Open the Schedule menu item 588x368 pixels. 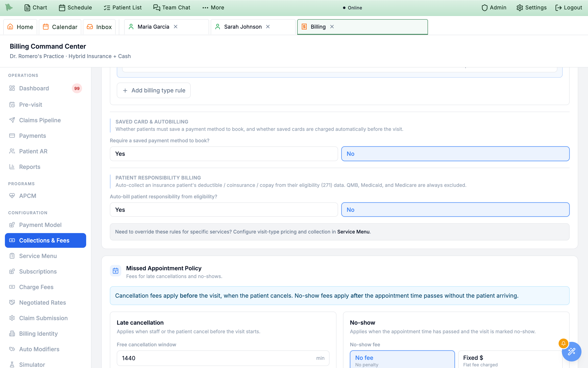click(75, 8)
